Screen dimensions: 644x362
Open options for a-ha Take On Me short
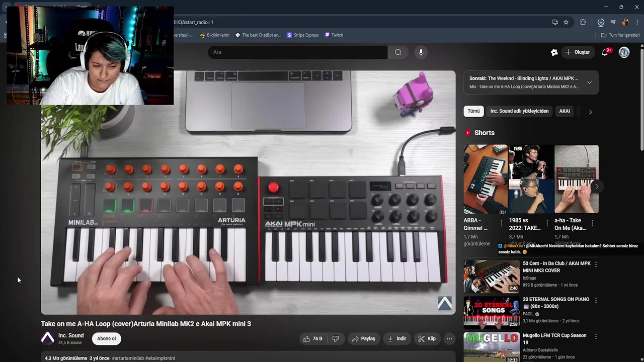click(592, 223)
